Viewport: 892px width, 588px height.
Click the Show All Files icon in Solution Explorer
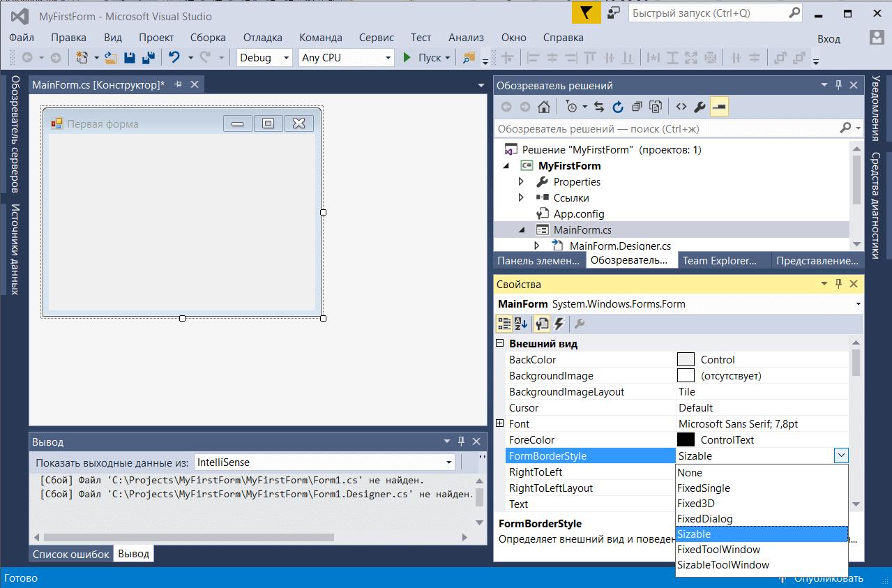click(x=656, y=107)
